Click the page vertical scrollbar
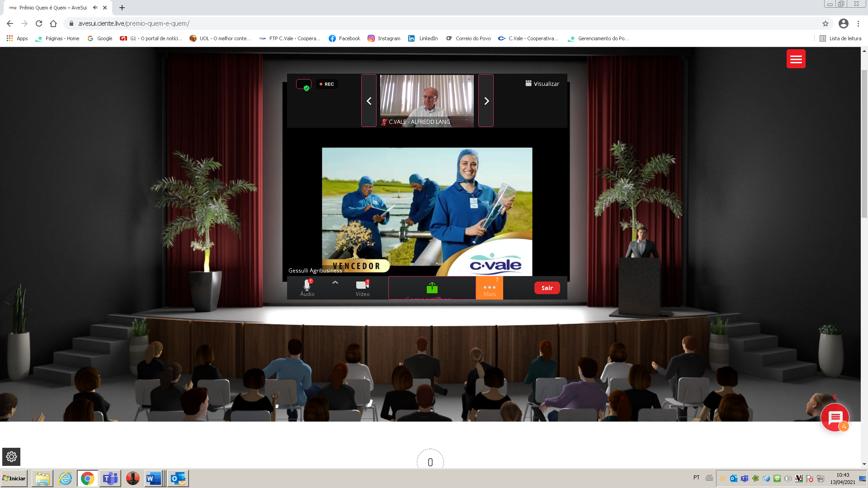Viewport: 868px width, 488px height. click(x=864, y=145)
